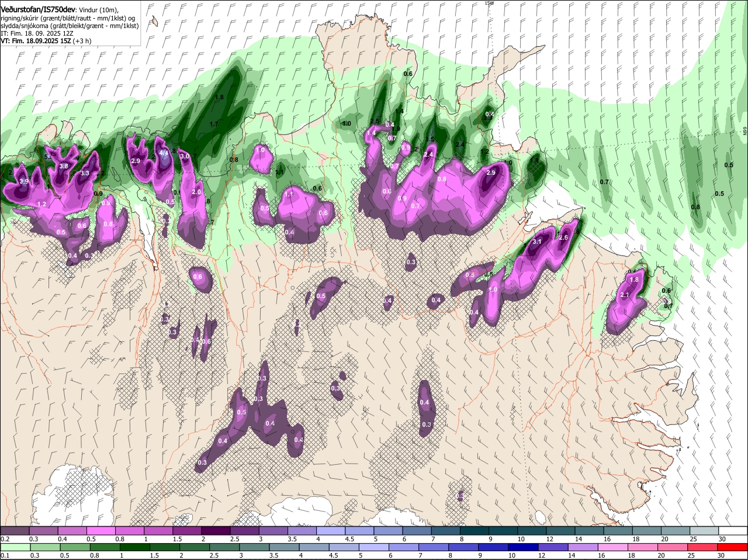Click the white snow legend swatch after 30
The width and height of the screenshot is (748, 560).
coord(733,530)
